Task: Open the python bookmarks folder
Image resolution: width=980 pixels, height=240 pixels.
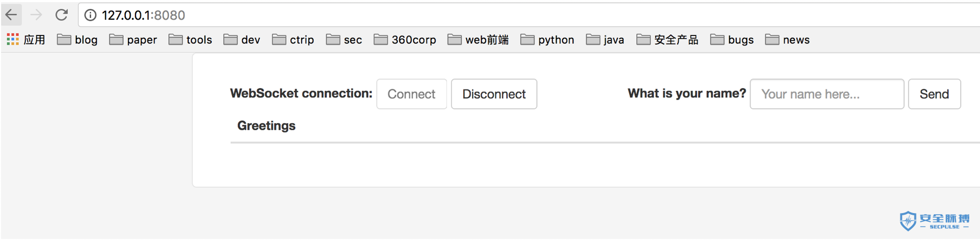Action: [548, 40]
